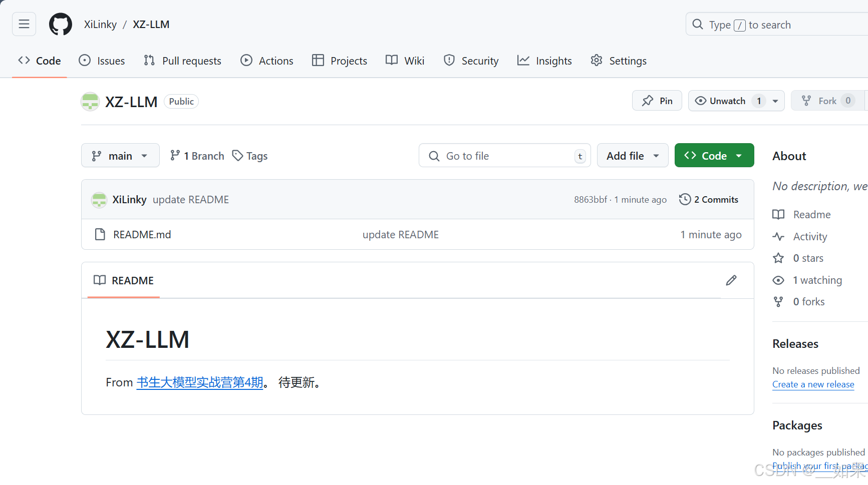Click inside the Go to file search field
The height and width of the screenshot is (485, 868).
click(501, 156)
